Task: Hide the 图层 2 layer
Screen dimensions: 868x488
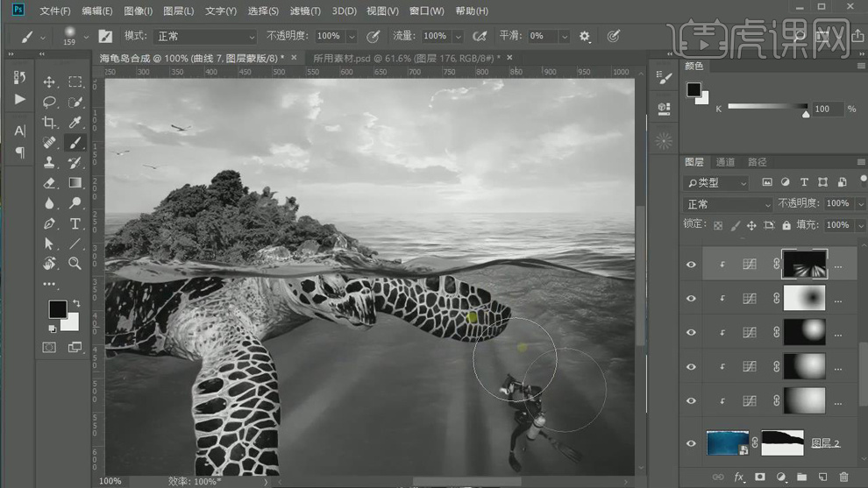Action: coord(691,443)
